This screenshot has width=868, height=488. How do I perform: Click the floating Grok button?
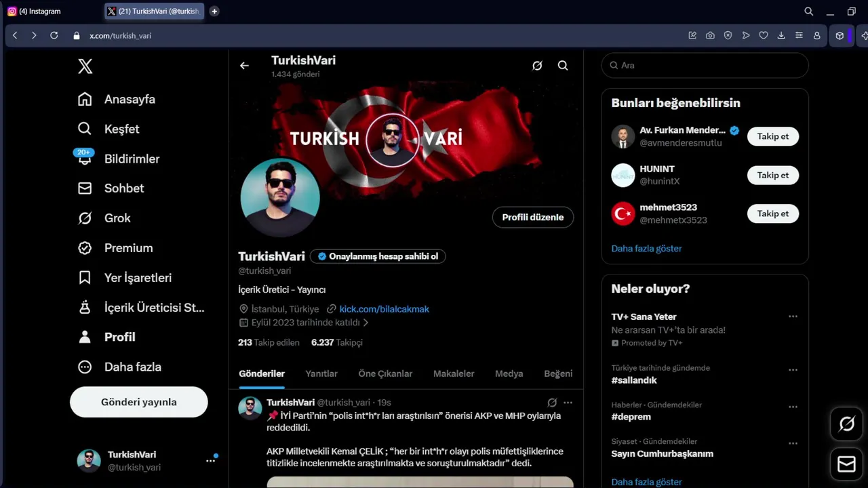pos(846,424)
